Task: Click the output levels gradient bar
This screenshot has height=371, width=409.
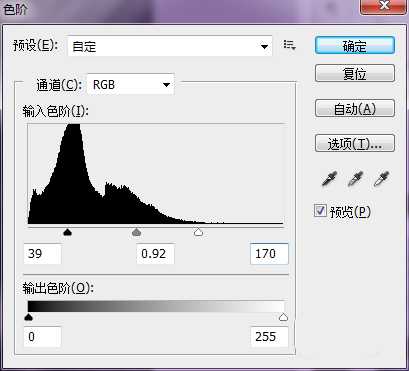Action: click(156, 306)
